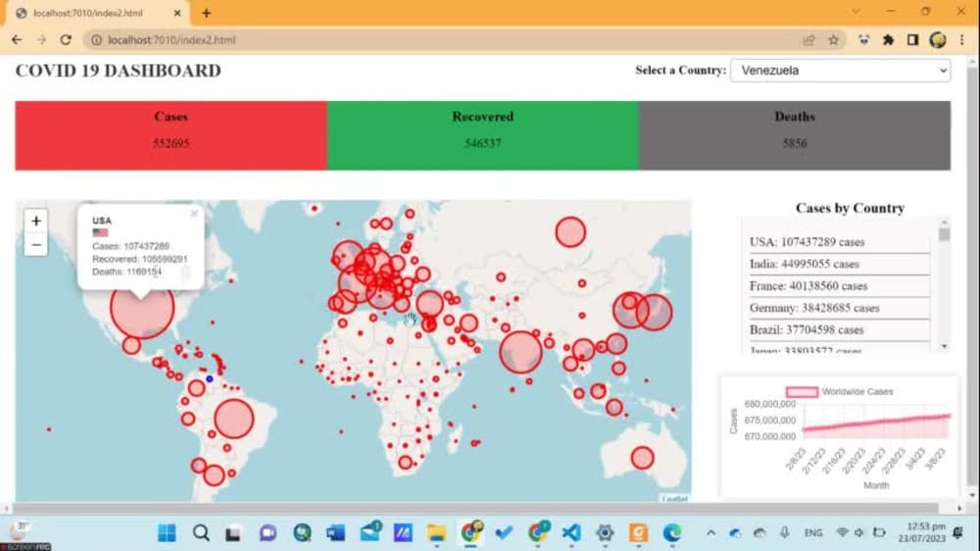Open the volume tray icon

coord(860,533)
